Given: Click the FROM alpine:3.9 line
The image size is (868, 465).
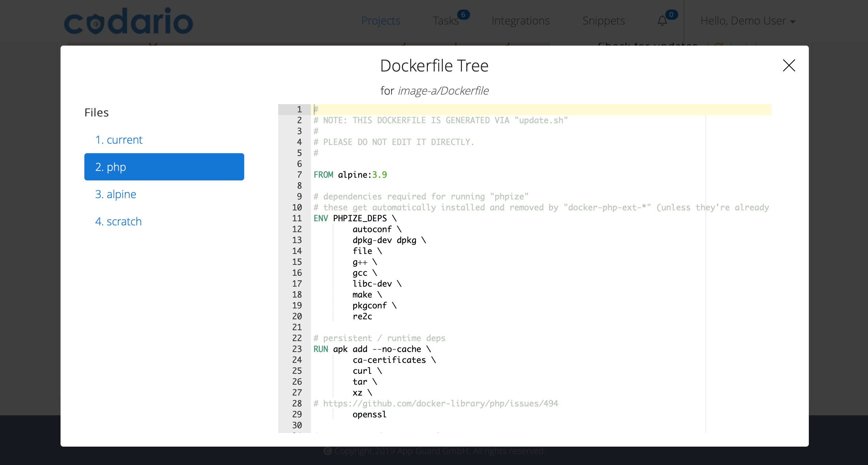Looking at the screenshot, I should pos(350,175).
